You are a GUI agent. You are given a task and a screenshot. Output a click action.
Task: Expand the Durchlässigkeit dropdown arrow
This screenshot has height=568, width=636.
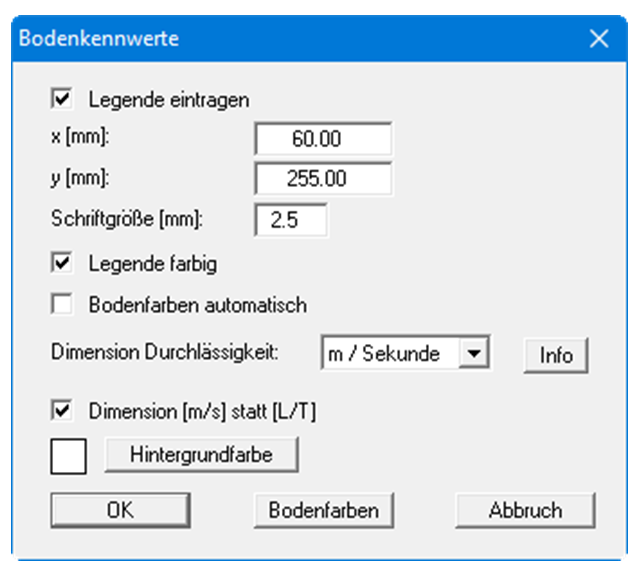point(476,353)
